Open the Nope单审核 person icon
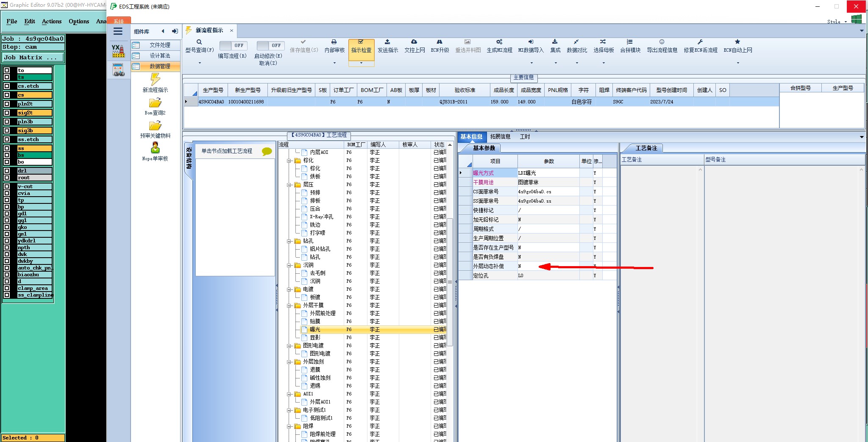This screenshot has width=868, height=442. point(155,148)
